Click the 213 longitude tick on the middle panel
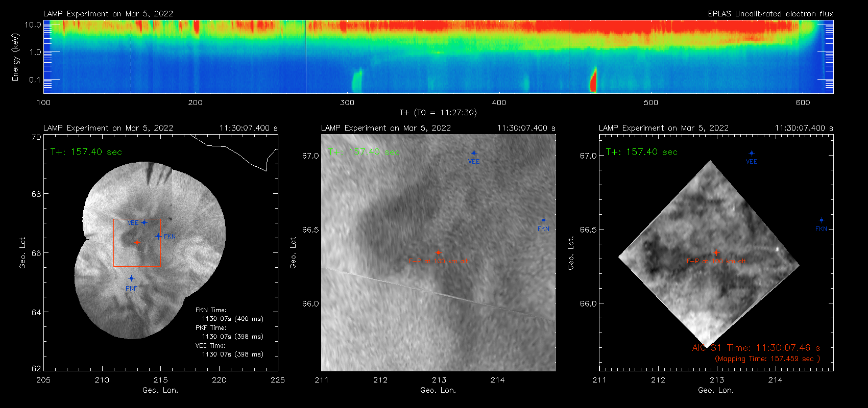This screenshot has height=408, width=868. 439,380
